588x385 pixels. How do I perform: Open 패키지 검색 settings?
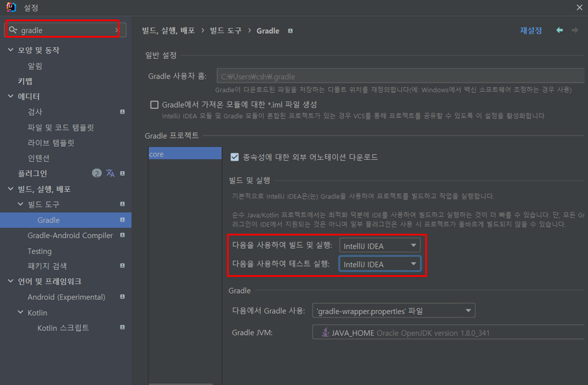coord(47,266)
